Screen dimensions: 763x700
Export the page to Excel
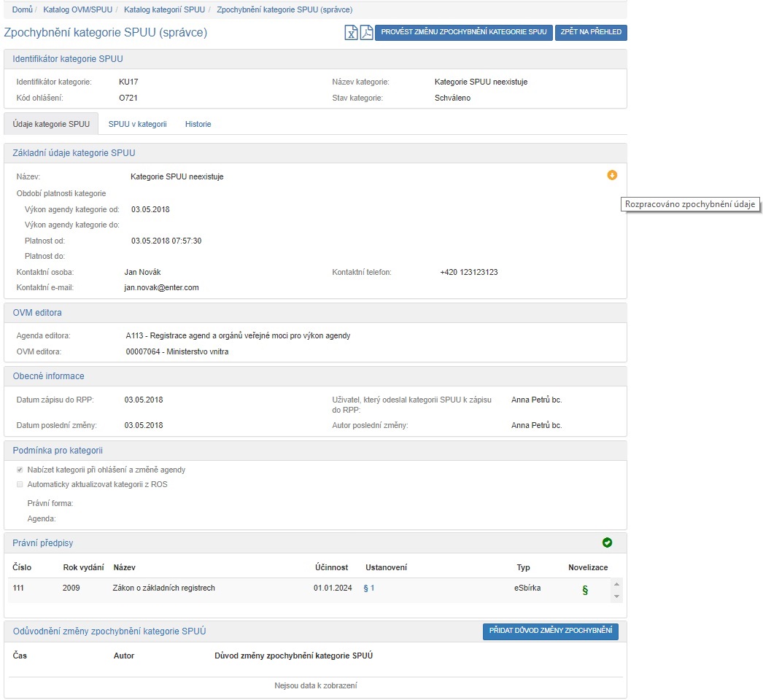(x=351, y=33)
